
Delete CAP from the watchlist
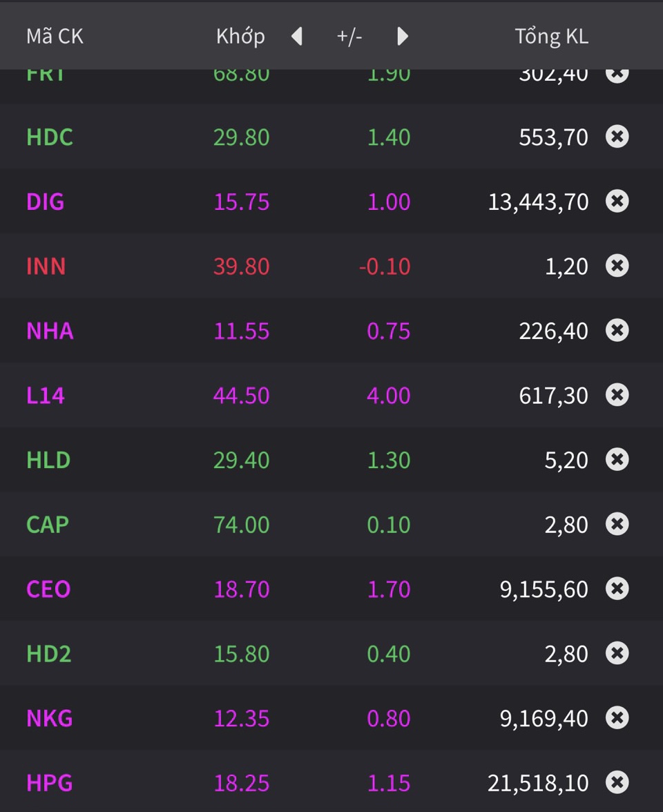(617, 524)
